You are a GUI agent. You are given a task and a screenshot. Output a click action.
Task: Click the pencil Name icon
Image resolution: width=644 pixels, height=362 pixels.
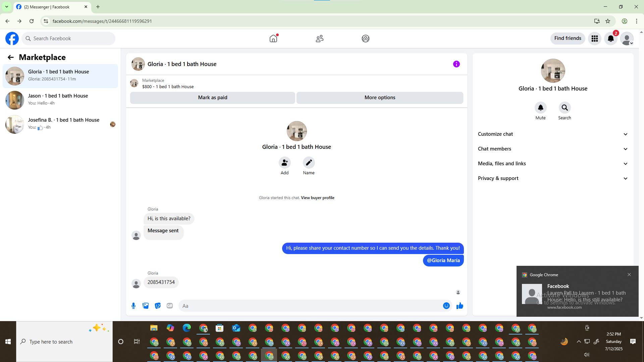click(309, 163)
